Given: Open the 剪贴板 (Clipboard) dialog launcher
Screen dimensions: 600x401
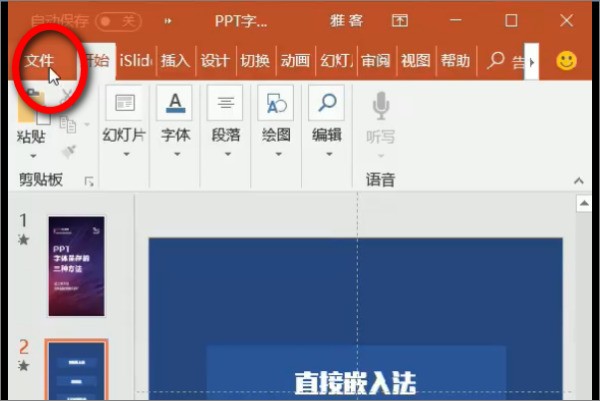Looking at the screenshot, I should point(89,181).
